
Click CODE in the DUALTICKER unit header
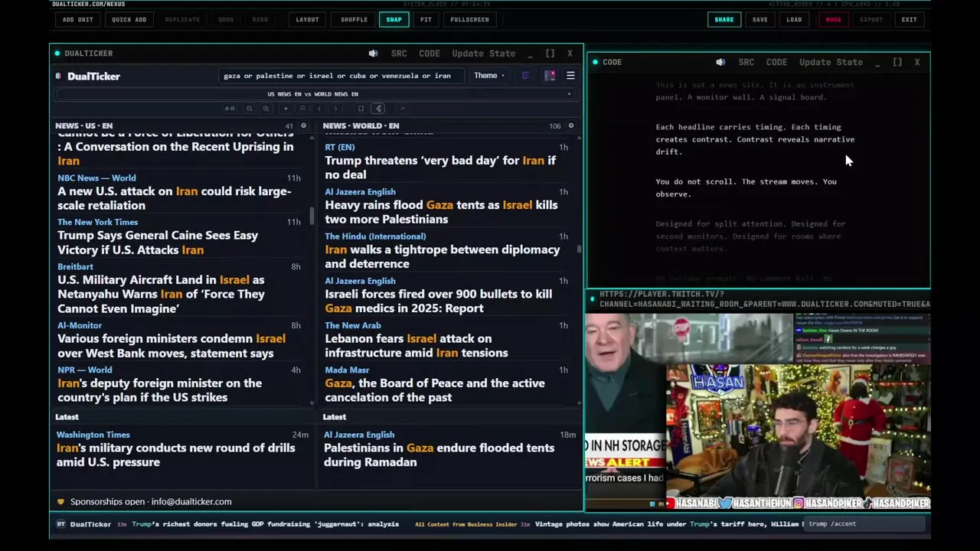click(430, 54)
